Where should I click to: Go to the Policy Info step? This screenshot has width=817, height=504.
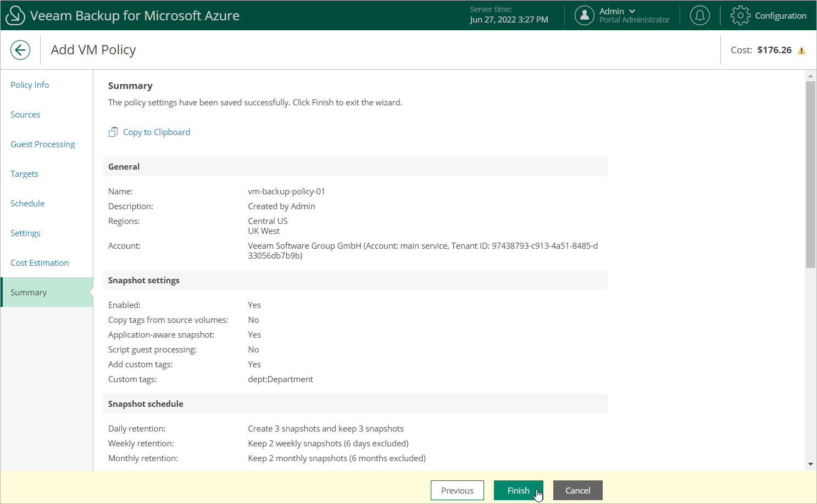click(x=30, y=85)
